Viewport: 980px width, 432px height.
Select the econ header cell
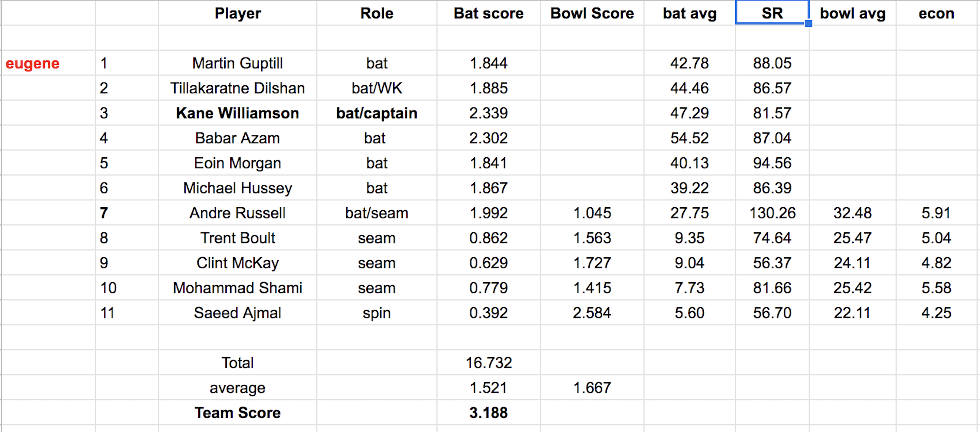point(936,13)
